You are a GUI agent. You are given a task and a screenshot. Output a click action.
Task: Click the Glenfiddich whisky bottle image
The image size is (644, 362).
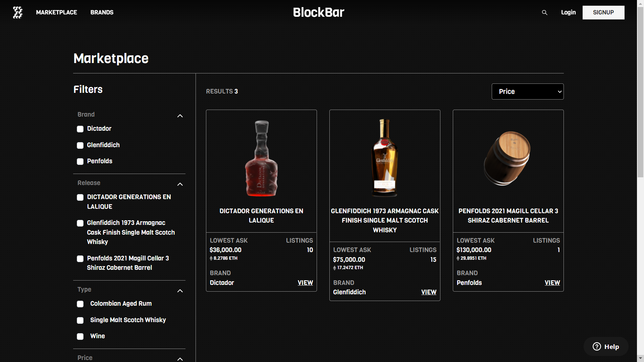[385, 158]
